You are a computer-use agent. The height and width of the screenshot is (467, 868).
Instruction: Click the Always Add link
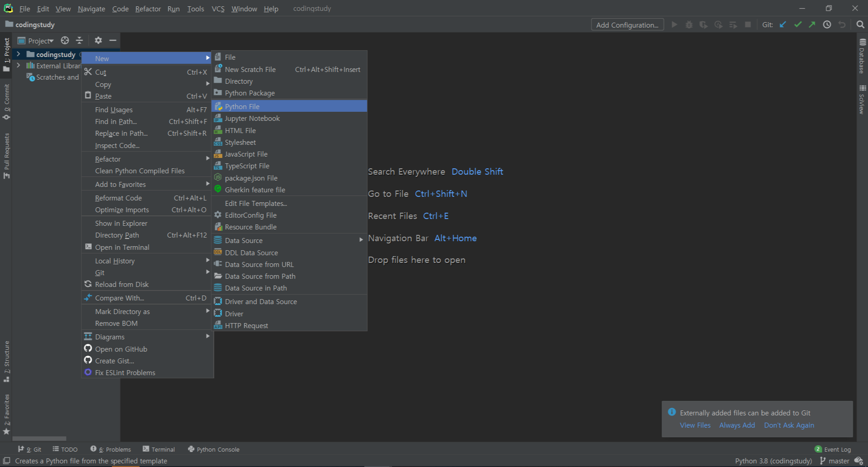[x=737, y=425]
